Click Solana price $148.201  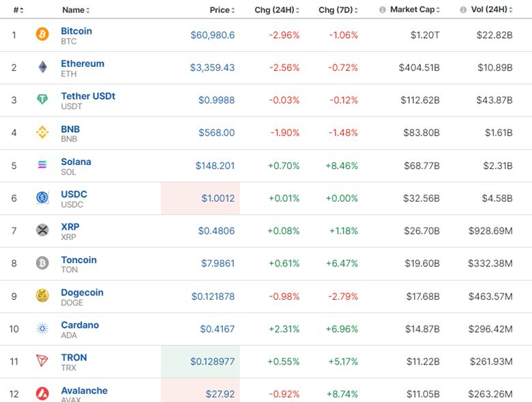(215, 166)
